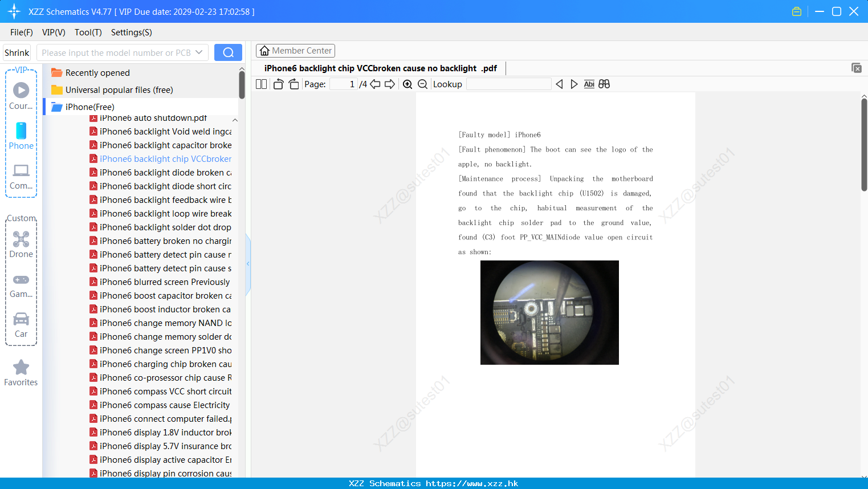
Task: Zoom in on the PDF
Action: [407, 84]
